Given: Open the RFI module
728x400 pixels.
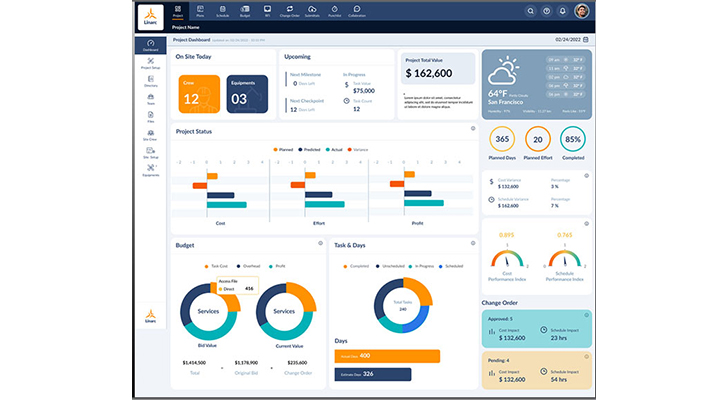Looking at the screenshot, I should coord(267,11).
